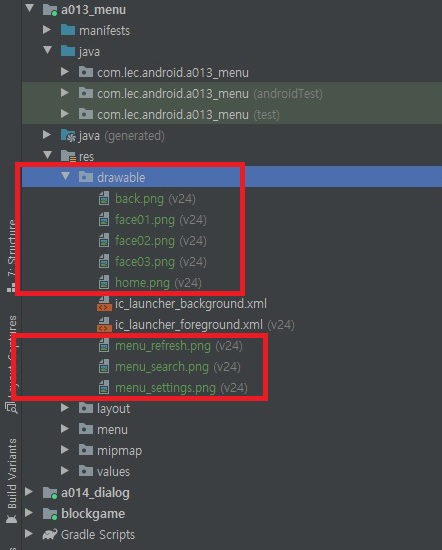442x550 pixels.
Task: Open the Layout Captures tool window tab
Action: coord(11,365)
